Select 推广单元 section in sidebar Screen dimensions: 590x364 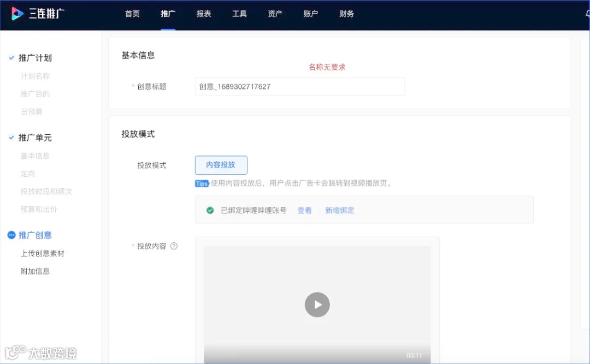(36, 138)
